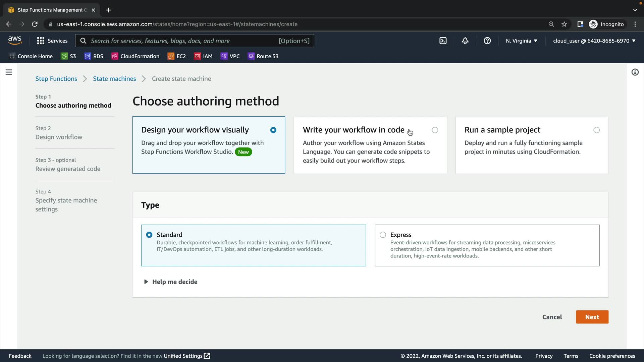Screen dimensions: 644x362
Task: Click the Next button
Action: (592, 317)
